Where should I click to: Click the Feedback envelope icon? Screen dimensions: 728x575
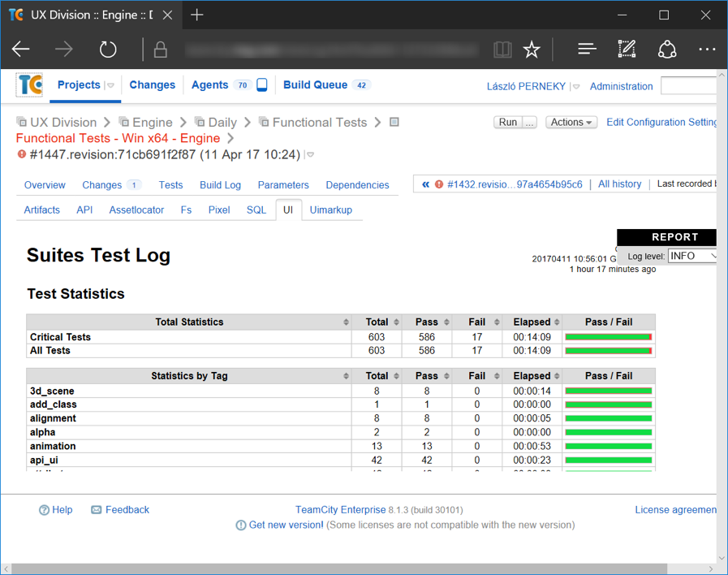(96, 510)
